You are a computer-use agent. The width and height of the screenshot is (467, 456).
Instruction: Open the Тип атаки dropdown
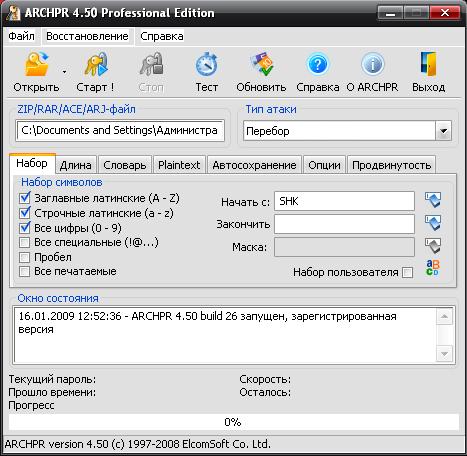point(443,131)
